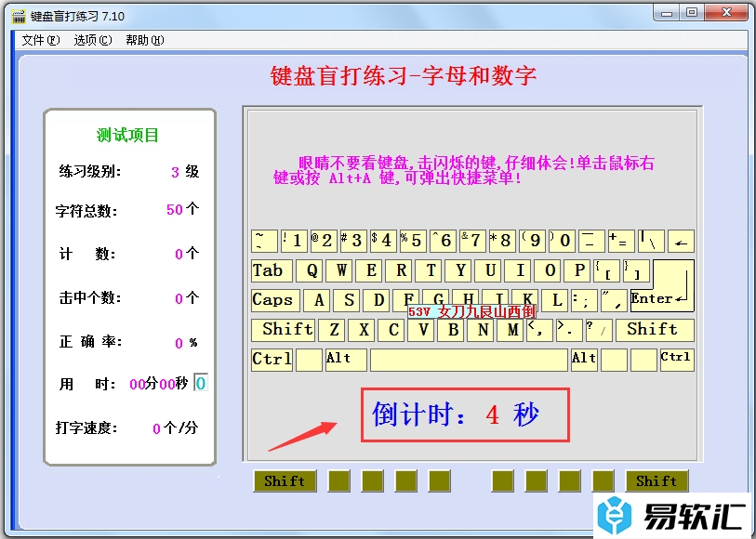
Task: Click the Z key
Action: [x=332, y=330]
